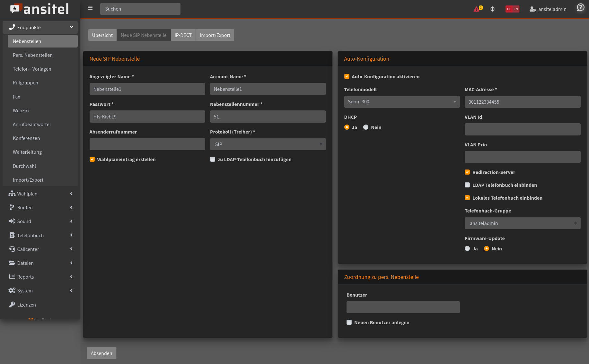Screen dimensions: 589x364
Task: Click the Sound speaker icon
Action: [x=12, y=221]
